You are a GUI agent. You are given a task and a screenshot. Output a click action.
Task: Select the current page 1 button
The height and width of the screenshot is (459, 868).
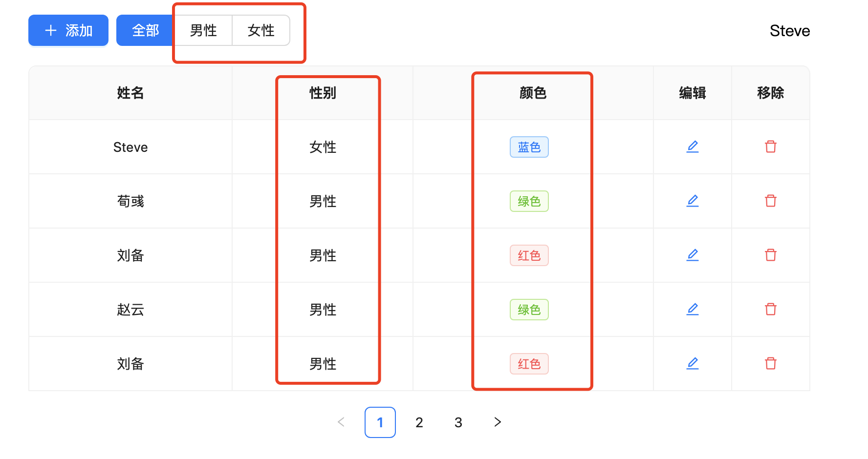tap(380, 422)
